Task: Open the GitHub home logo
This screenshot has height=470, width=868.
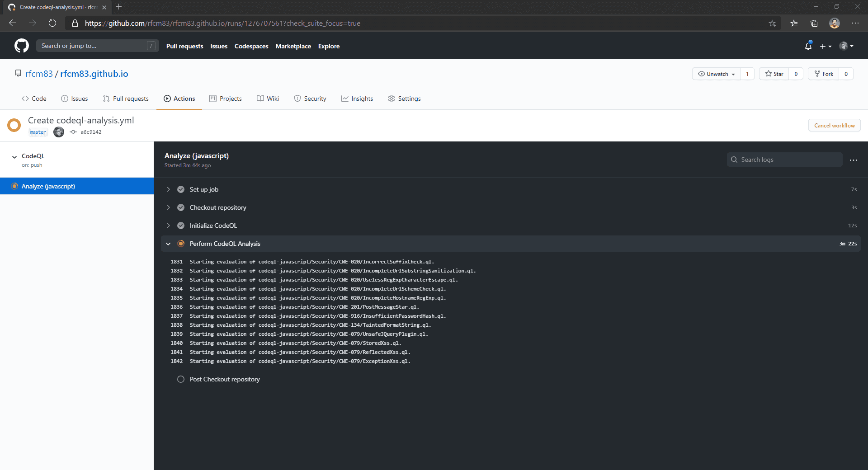Action: click(21, 46)
